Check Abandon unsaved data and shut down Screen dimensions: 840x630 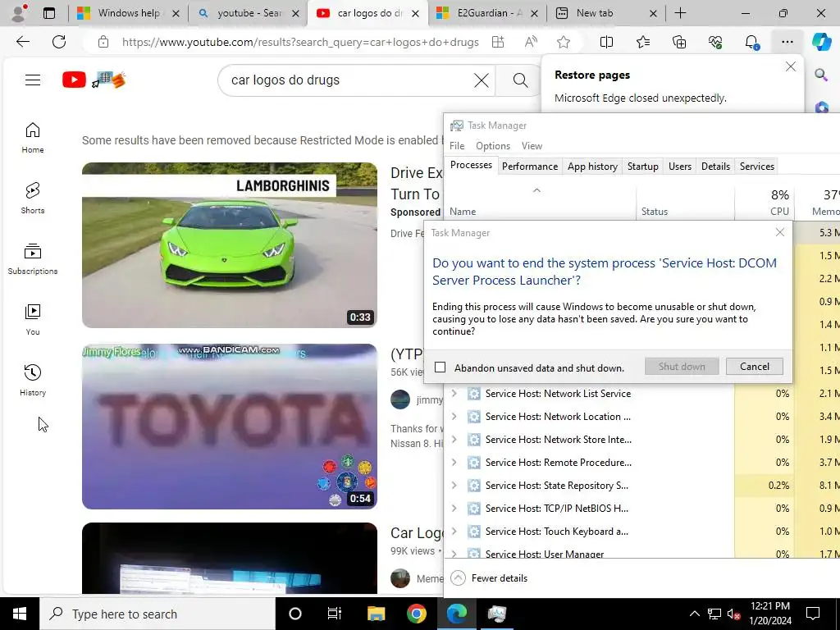[440, 367]
